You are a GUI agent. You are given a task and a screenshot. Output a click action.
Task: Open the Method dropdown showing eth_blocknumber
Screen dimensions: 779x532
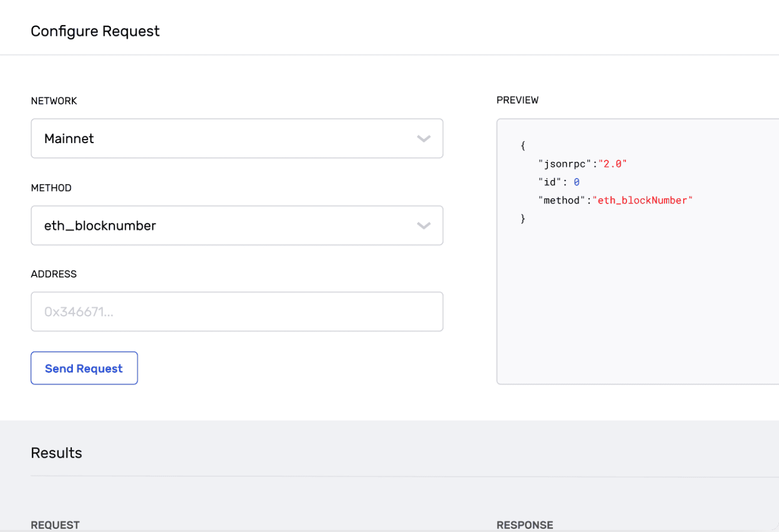pos(237,225)
